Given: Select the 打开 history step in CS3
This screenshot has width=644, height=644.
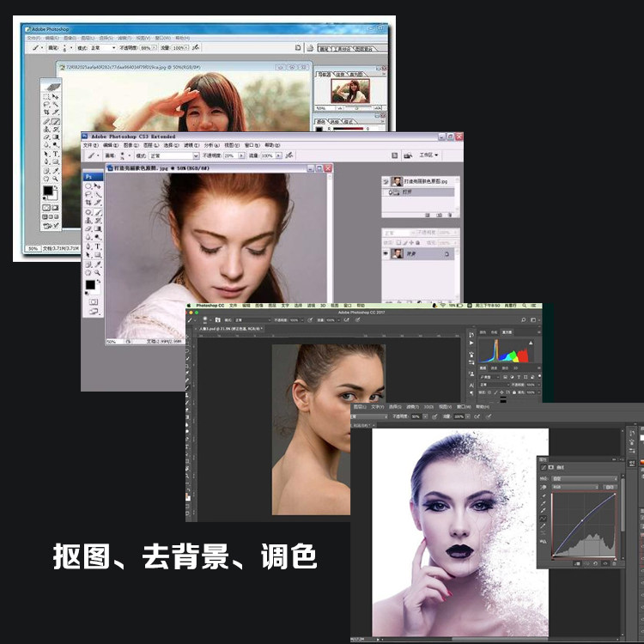Looking at the screenshot, I should click(418, 192).
